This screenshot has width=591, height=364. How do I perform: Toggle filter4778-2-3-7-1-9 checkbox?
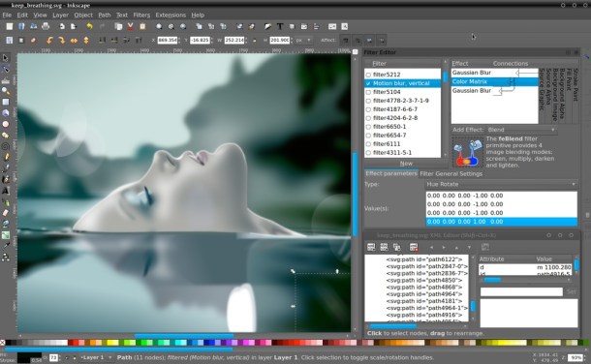368,101
